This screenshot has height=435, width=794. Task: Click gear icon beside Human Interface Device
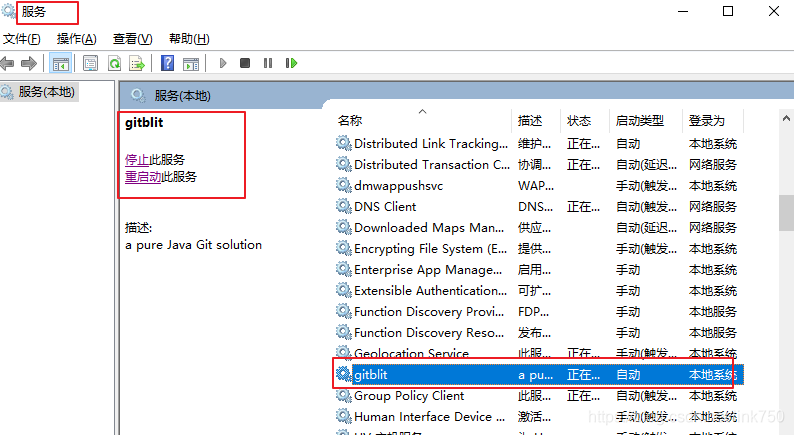[x=343, y=416]
